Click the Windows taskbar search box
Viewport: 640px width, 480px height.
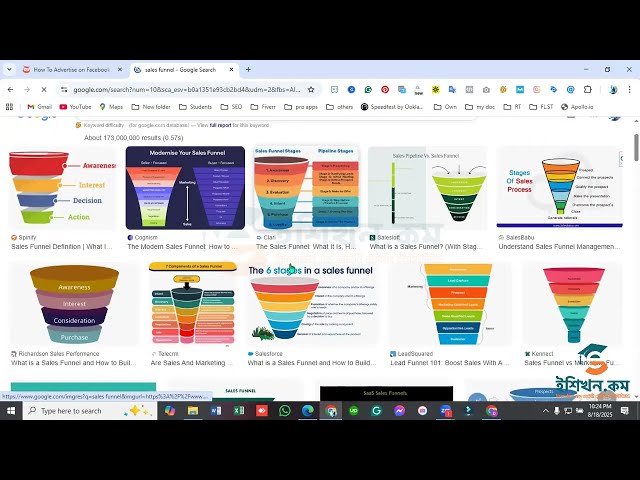pos(90,411)
